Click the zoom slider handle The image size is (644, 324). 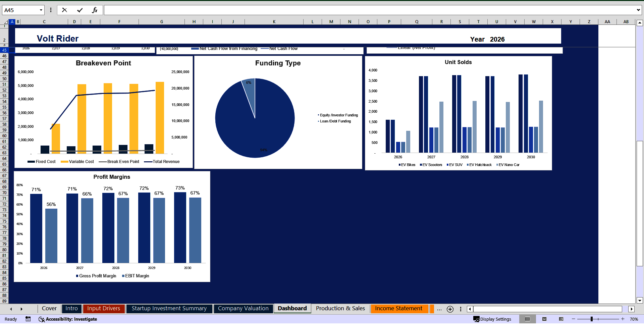592,319
